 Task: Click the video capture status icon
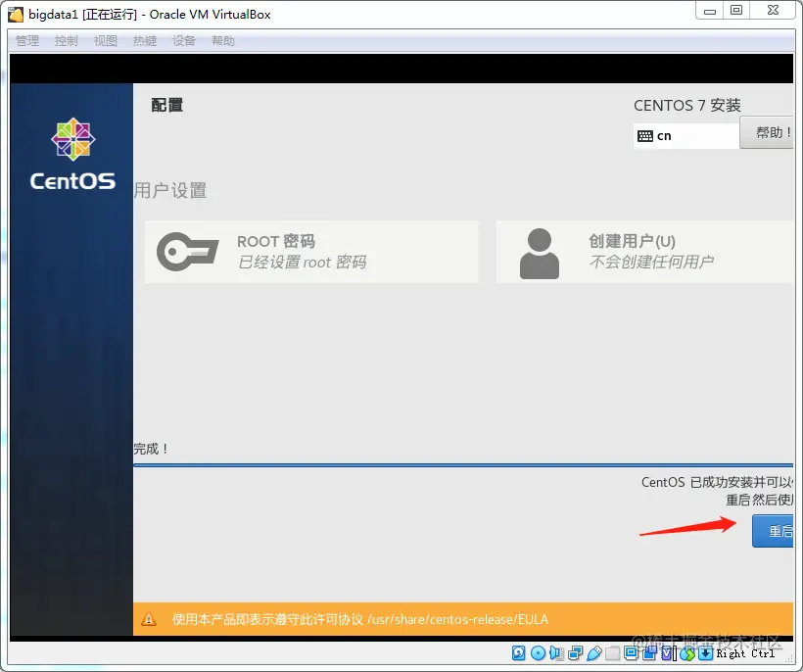[x=649, y=652]
